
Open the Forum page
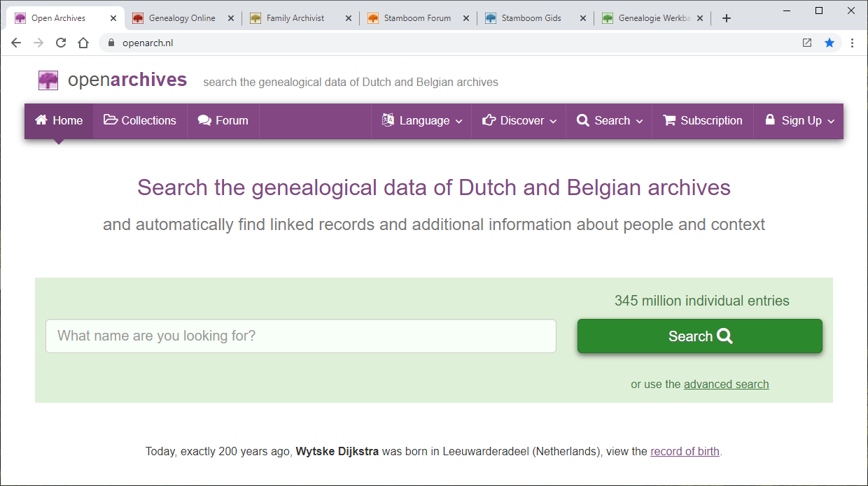[x=223, y=120]
